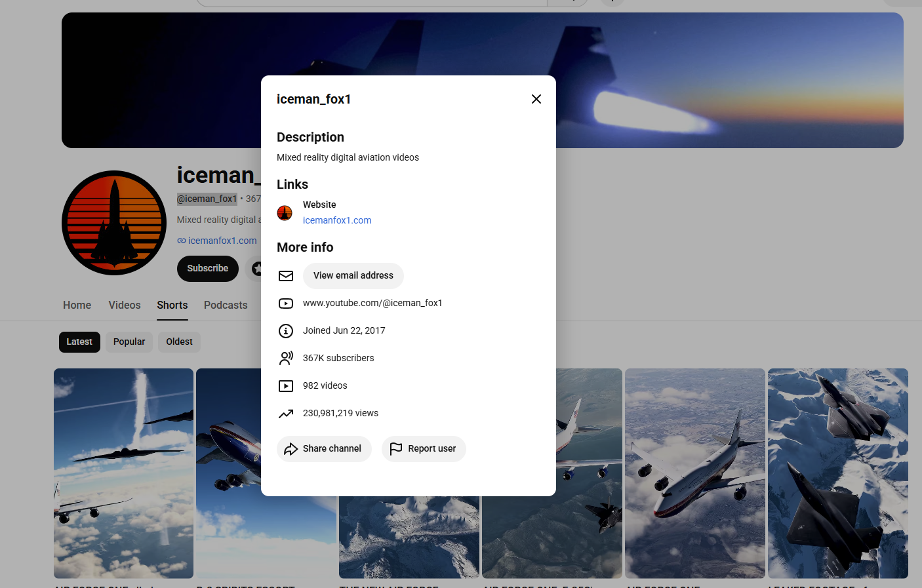Select the '982 videos' text
922x588 pixels.
pos(325,386)
